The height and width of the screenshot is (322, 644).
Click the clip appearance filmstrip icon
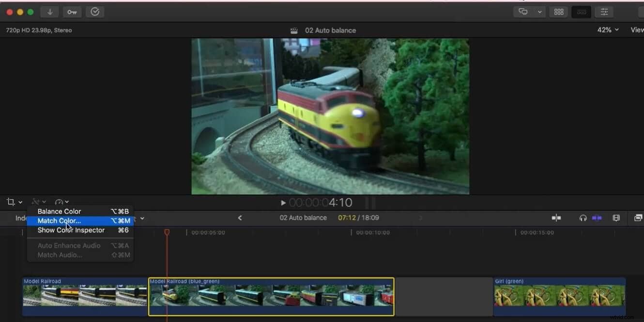coord(616,218)
